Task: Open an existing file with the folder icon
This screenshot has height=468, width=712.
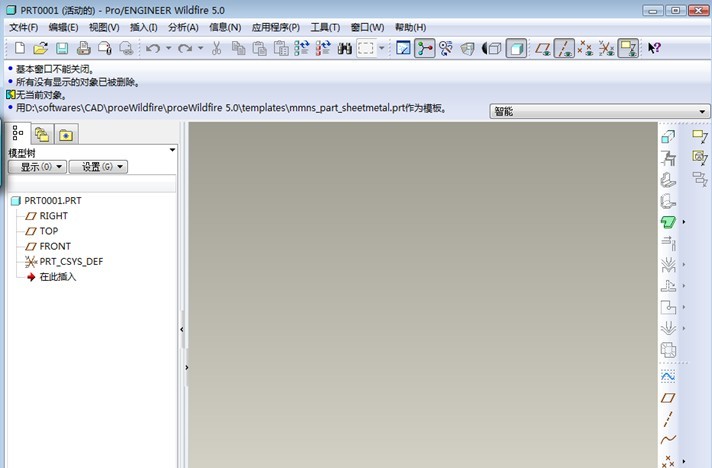Action: point(40,48)
